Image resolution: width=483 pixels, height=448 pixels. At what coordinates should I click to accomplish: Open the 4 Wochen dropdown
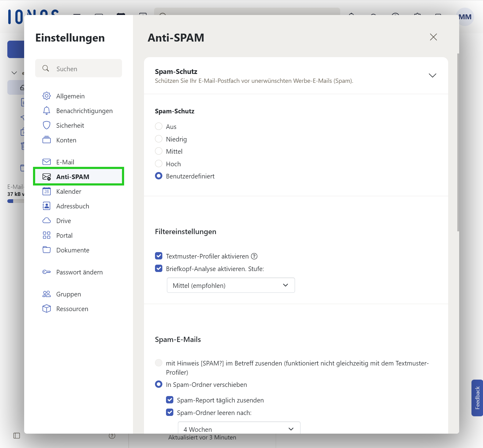click(239, 429)
